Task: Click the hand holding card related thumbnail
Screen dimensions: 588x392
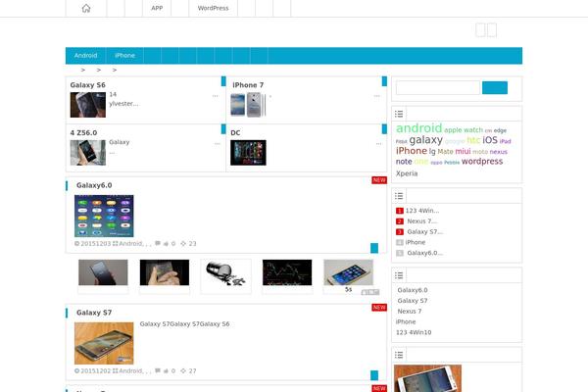Action: click(x=165, y=272)
